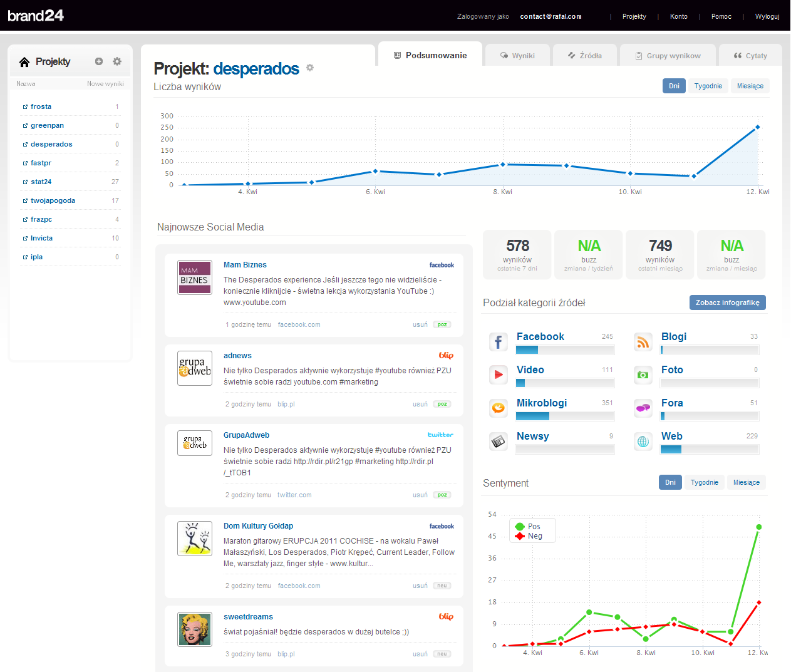Viewport: 791px width, 672px height.
Task: Switch results chart to Miesiące view
Action: [x=750, y=86]
